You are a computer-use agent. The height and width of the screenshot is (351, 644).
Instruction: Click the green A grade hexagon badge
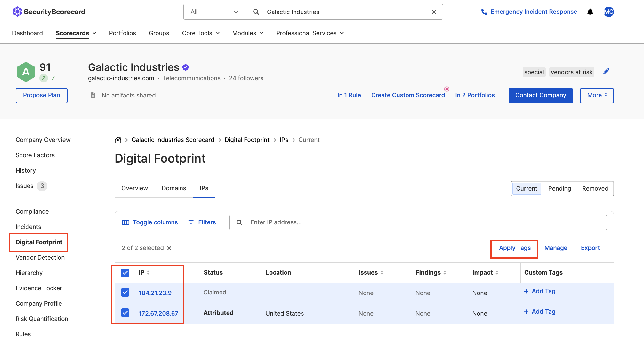pyautogui.click(x=26, y=72)
